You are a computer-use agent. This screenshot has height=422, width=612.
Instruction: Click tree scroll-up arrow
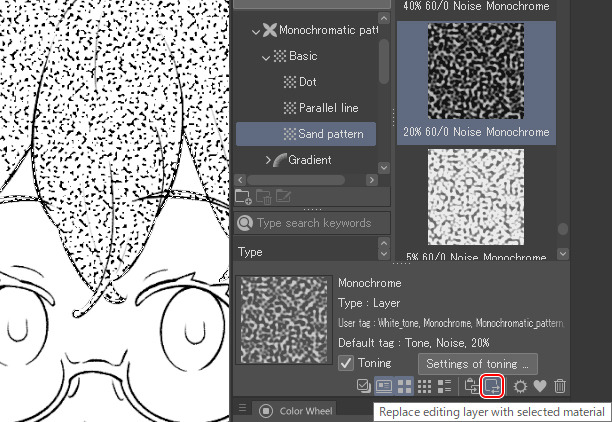(384, 18)
